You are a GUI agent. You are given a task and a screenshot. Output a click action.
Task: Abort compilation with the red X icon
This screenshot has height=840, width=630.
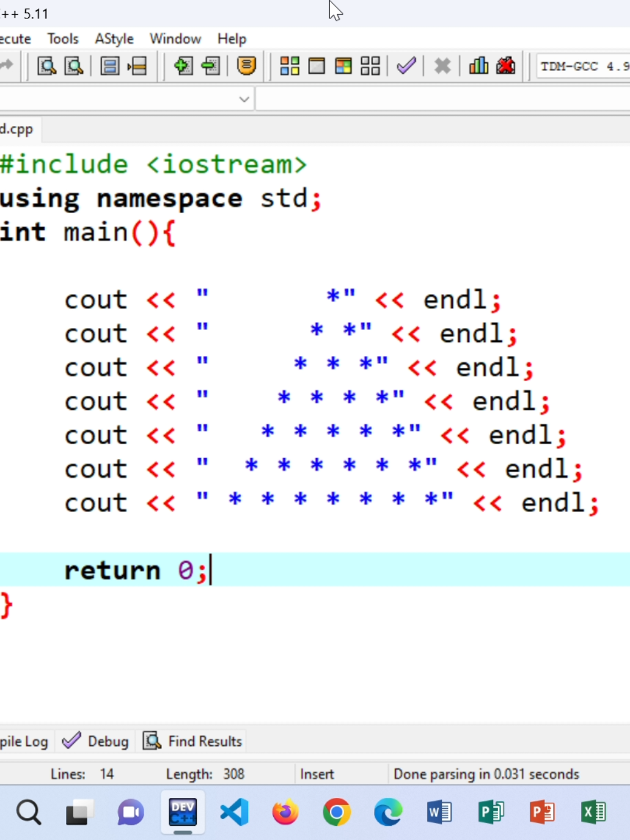pos(442,66)
